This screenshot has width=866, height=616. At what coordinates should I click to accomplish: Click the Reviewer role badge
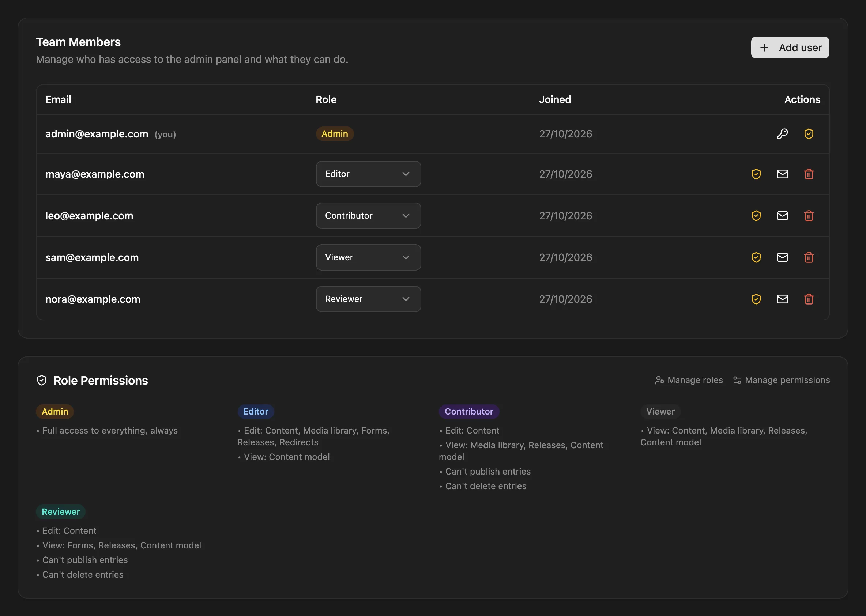(61, 512)
